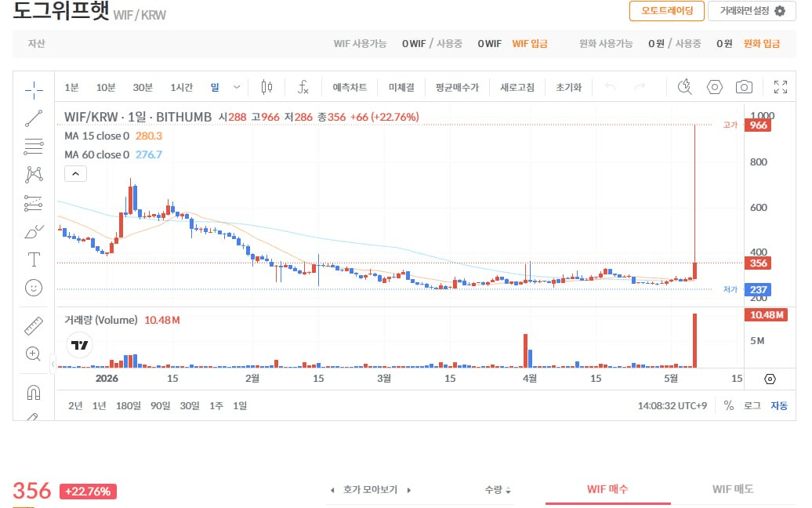Click the 오토트레이딩 button
The image size is (812, 508).
tap(667, 11)
